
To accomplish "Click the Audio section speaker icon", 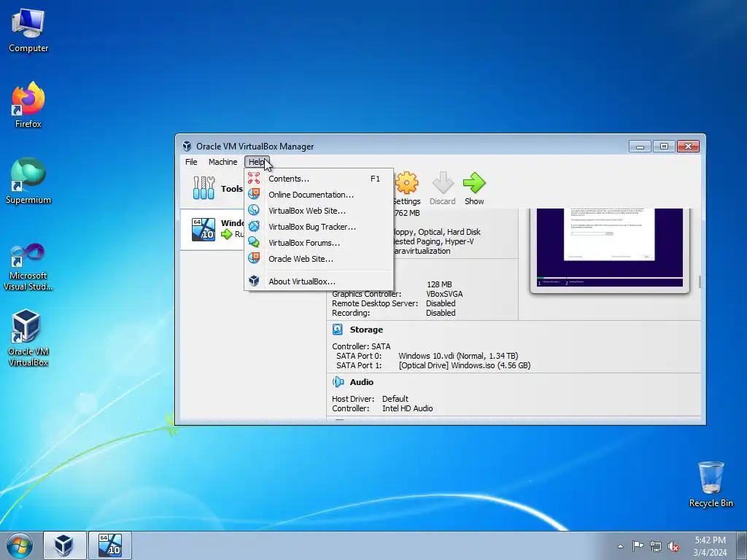I will [338, 382].
